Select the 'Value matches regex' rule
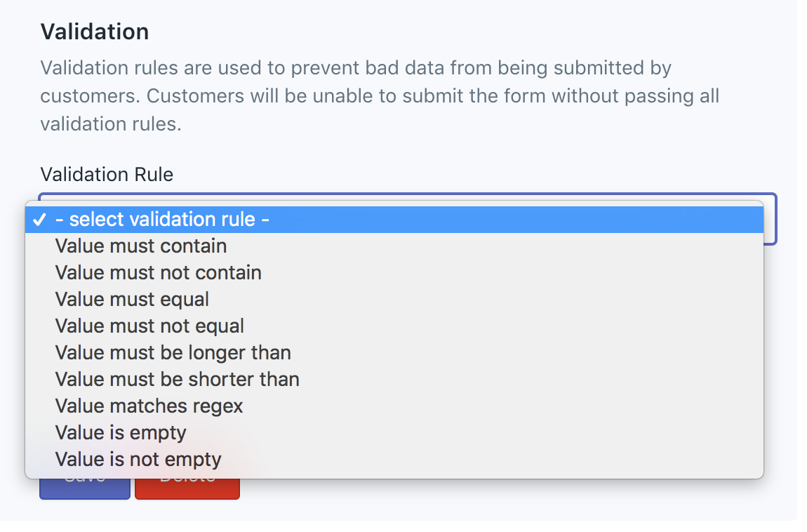This screenshot has height=532, width=807. click(149, 406)
